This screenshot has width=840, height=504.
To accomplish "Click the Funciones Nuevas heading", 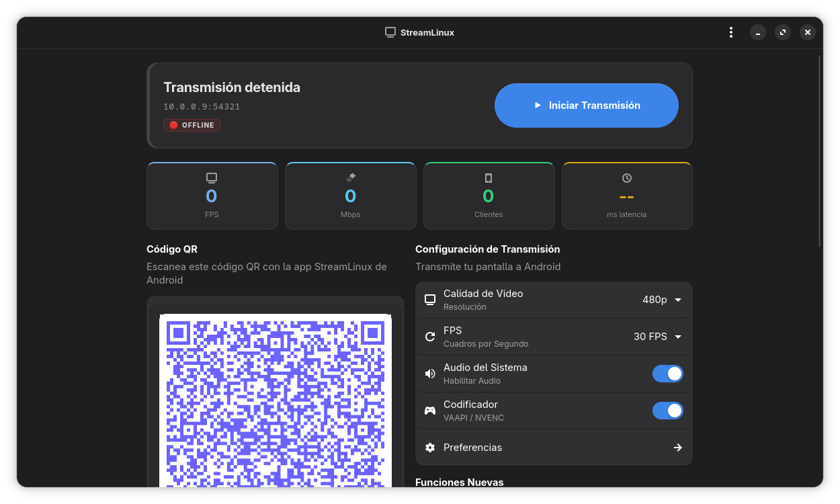I will (460, 482).
